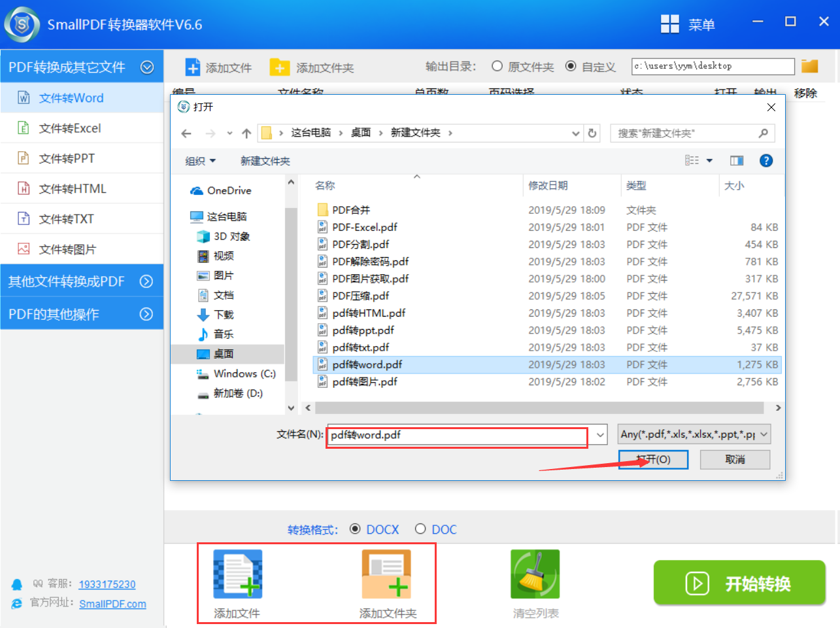Click the 文件名 input field
This screenshot has width=840, height=628.
pyautogui.click(x=458, y=435)
